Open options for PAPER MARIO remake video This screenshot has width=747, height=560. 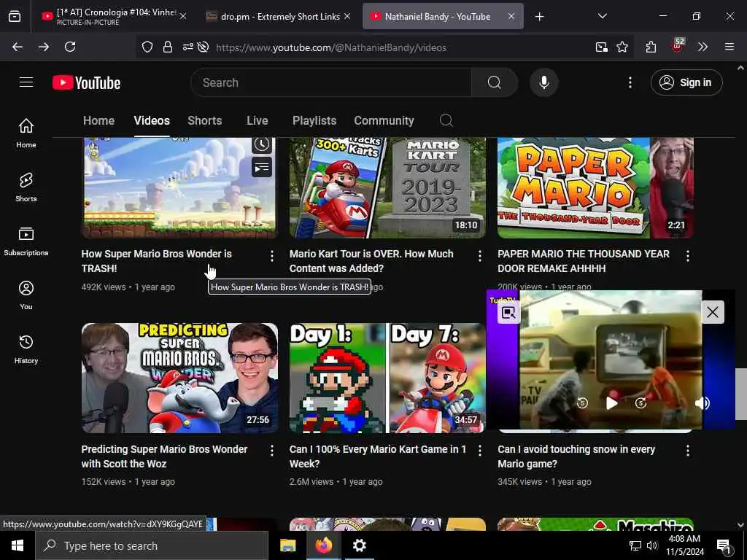[x=687, y=256]
